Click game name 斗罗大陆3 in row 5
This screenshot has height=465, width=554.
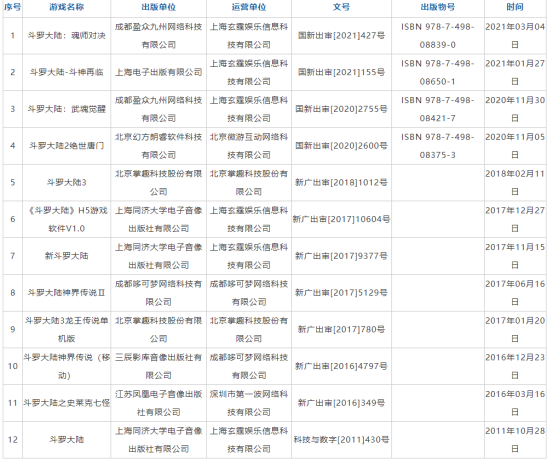click(66, 183)
